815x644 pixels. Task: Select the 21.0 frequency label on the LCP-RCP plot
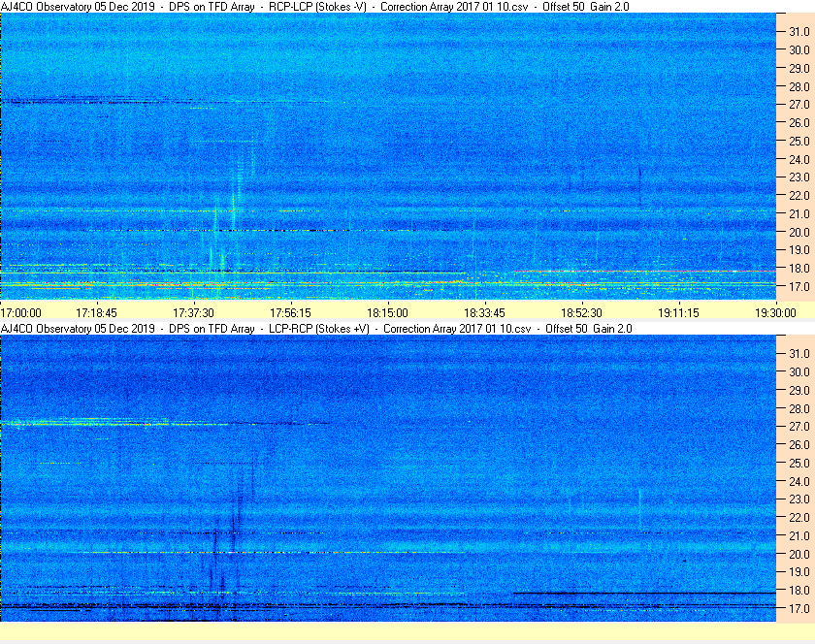pyautogui.click(x=799, y=536)
